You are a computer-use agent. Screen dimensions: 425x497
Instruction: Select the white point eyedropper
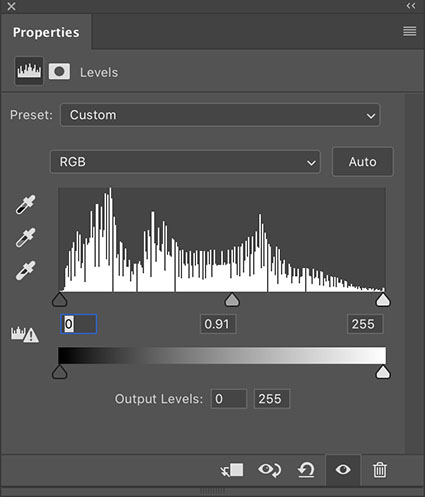[25, 270]
